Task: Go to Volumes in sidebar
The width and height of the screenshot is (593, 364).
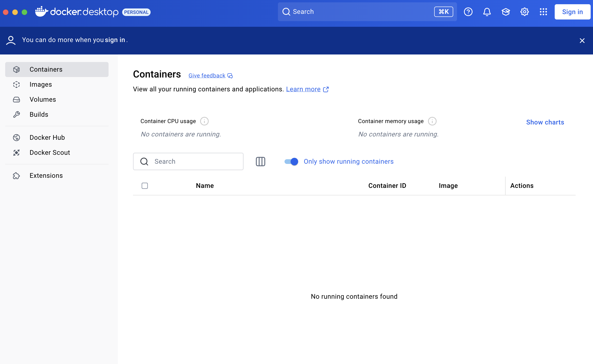Action: pos(43,99)
